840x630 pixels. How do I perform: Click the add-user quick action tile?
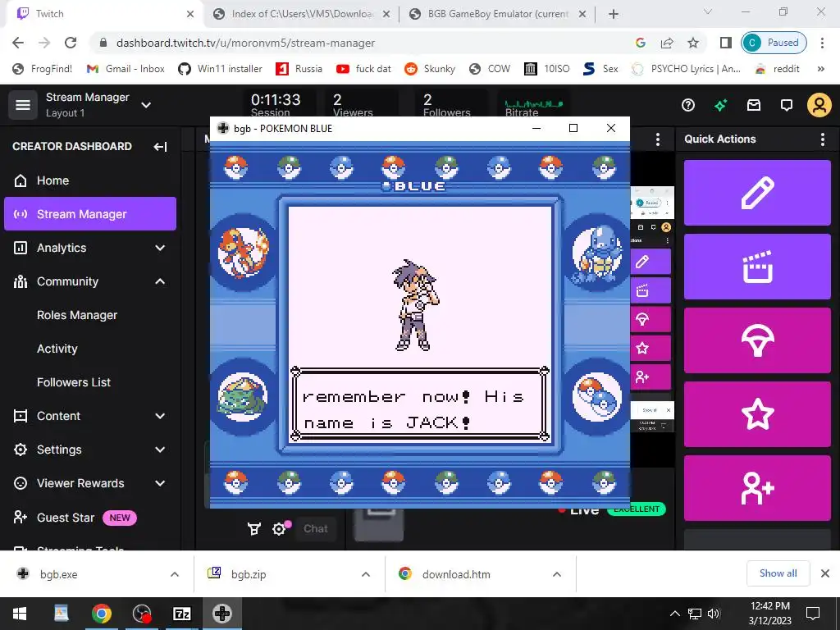pos(757,488)
